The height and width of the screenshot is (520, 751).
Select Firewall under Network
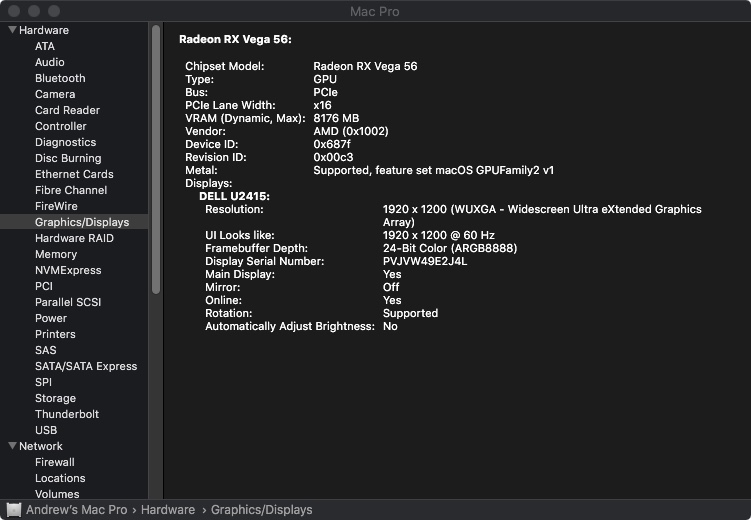(x=55, y=462)
